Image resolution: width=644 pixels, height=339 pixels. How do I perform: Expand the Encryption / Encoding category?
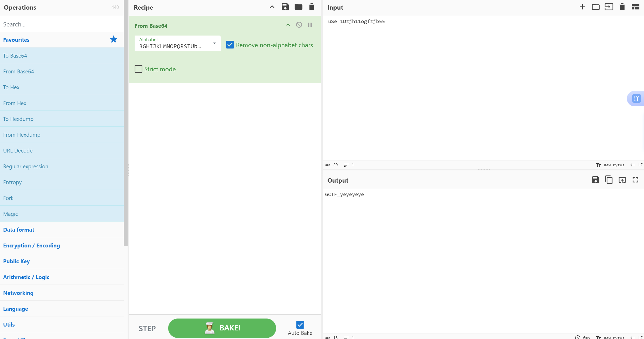tap(31, 245)
